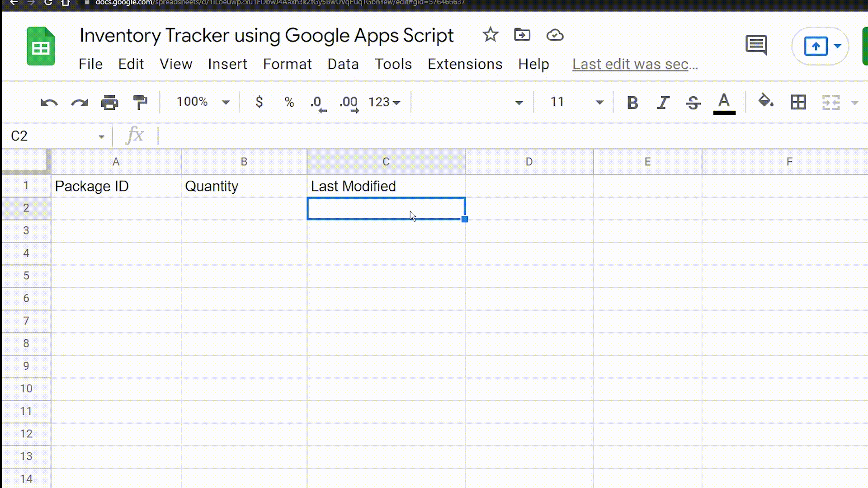Click the star bookmark icon next to title
This screenshot has width=868, height=488.
point(490,34)
